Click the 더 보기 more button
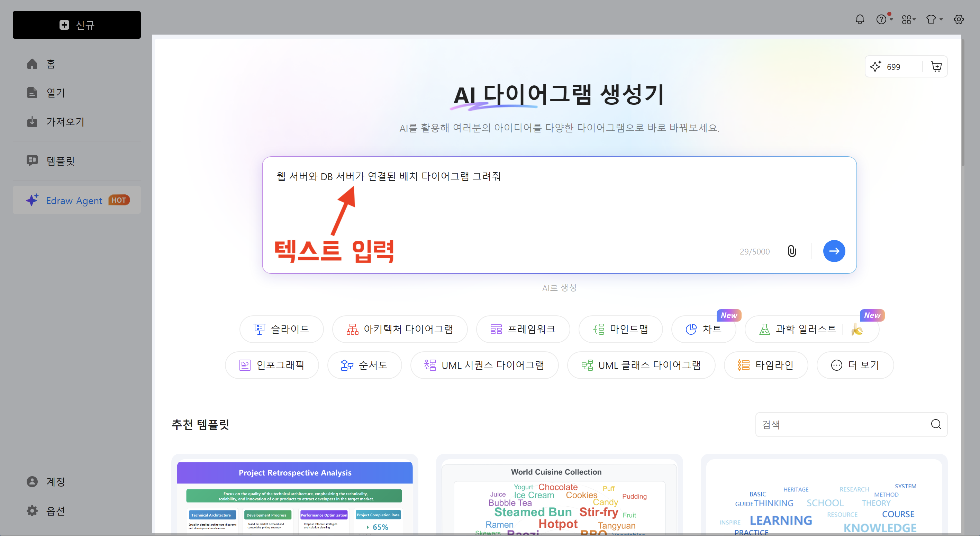The image size is (980, 536). pos(855,365)
